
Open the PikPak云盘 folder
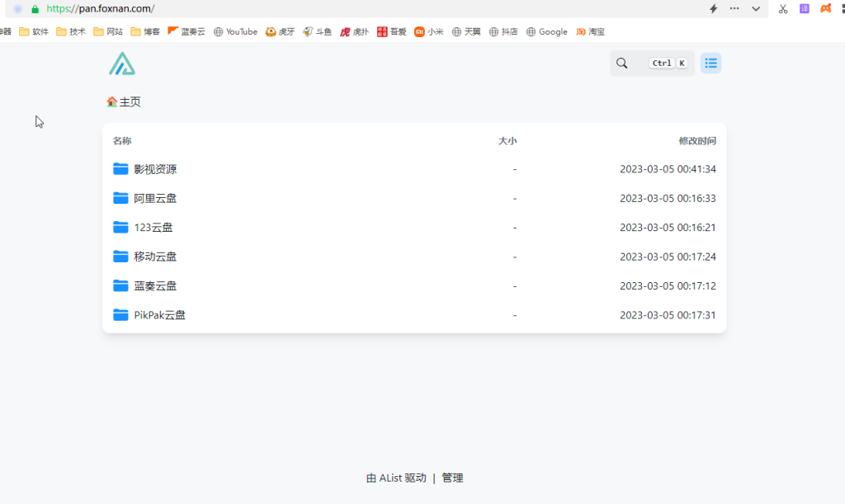pyautogui.click(x=159, y=315)
